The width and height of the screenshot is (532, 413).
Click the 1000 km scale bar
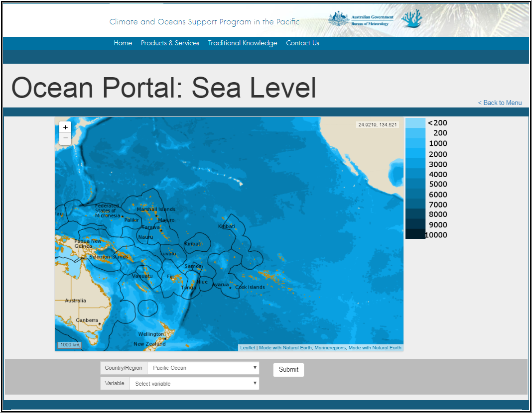(x=69, y=344)
